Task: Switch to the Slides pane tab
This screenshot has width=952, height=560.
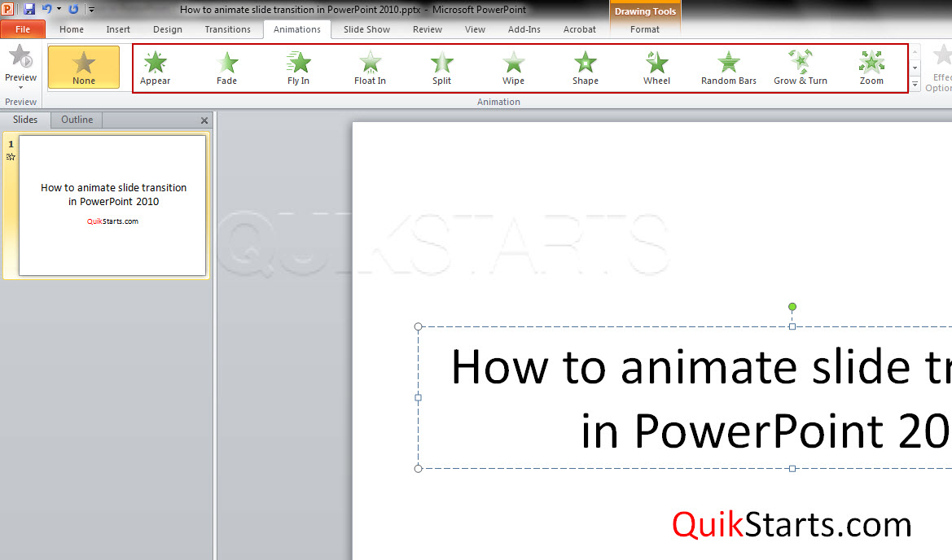Action: click(25, 120)
